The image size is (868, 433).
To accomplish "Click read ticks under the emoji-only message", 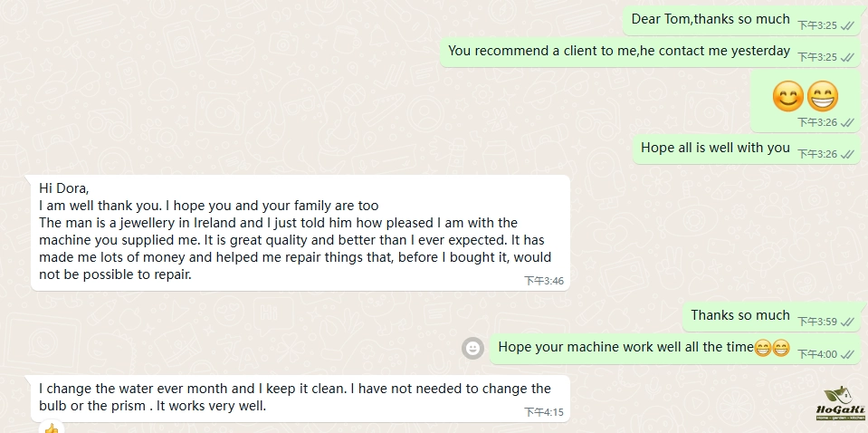I will tap(848, 122).
